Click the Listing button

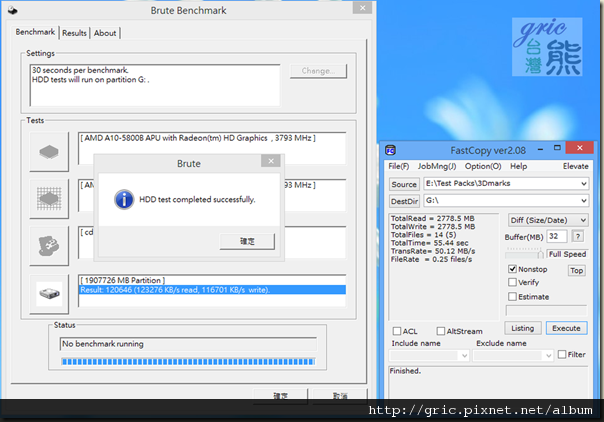coord(523,328)
